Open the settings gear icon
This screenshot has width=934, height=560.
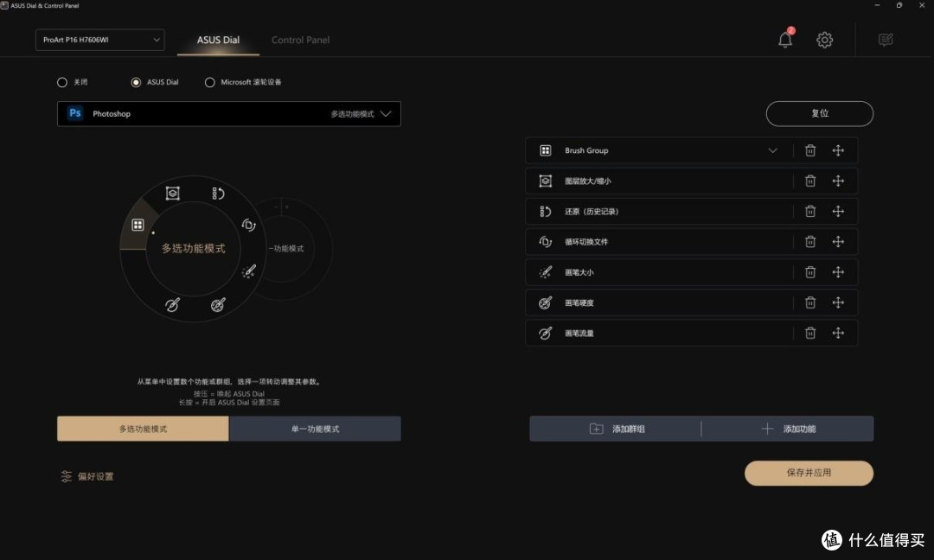[x=824, y=40]
